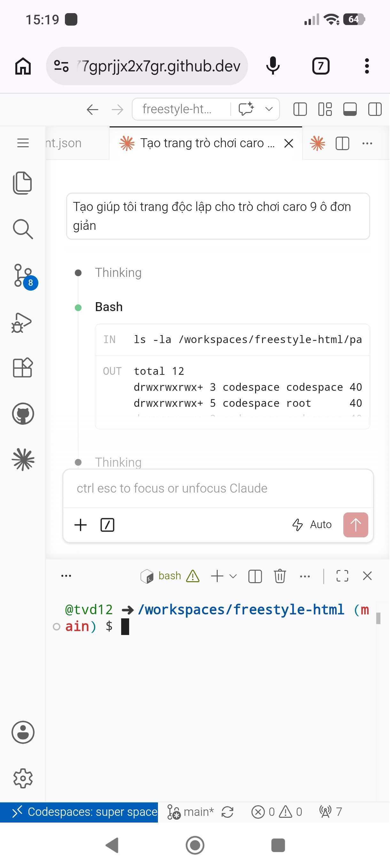Click the user prompt message about trò chơi caro

(x=218, y=216)
